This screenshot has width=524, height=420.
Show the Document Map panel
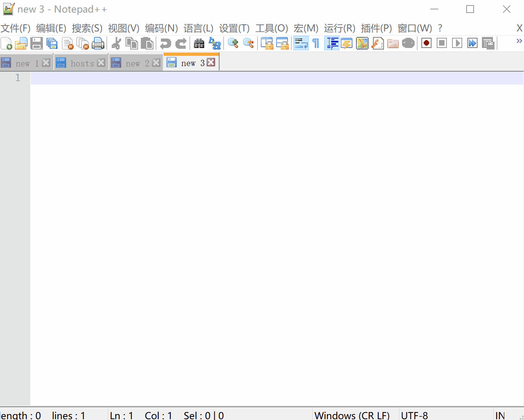coord(362,43)
